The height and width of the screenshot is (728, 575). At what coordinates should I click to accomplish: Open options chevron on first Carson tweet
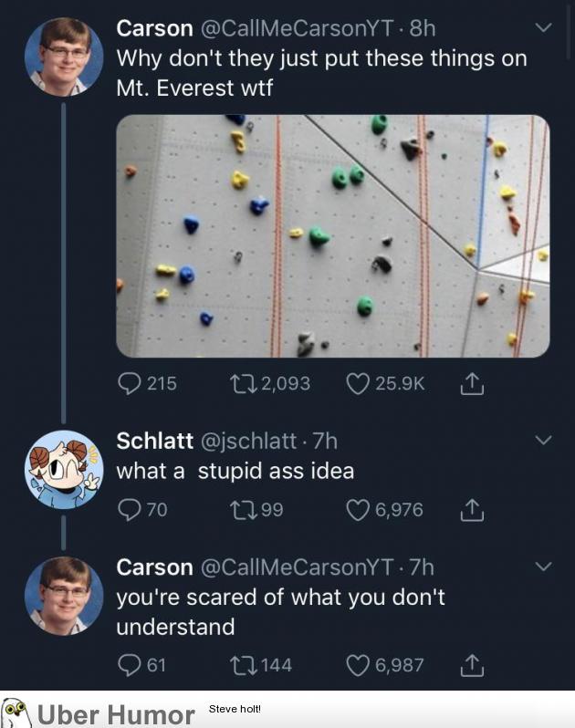click(x=543, y=29)
